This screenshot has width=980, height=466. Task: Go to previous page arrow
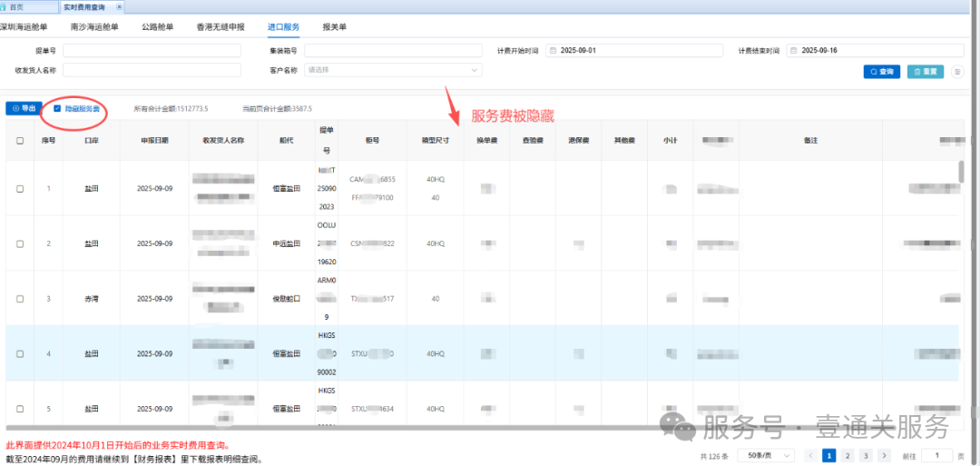coord(810,455)
